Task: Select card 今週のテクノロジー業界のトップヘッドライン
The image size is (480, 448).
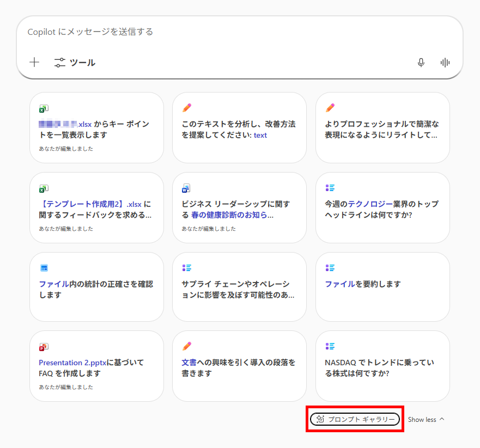Action: 382,208
